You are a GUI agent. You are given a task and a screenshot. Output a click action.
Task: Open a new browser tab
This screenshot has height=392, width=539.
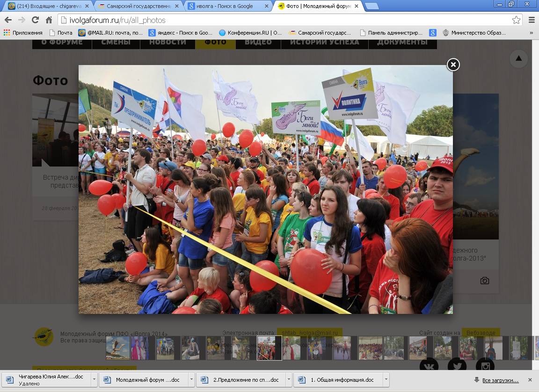click(371, 6)
